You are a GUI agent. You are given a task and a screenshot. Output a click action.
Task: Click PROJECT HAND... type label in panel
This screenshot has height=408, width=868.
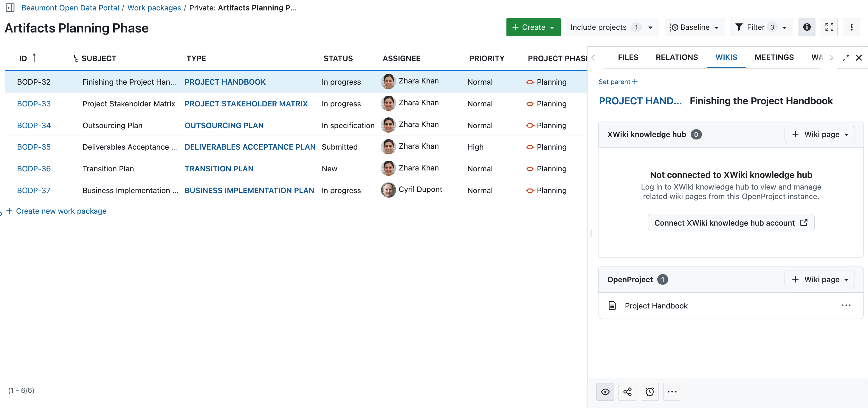click(640, 101)
